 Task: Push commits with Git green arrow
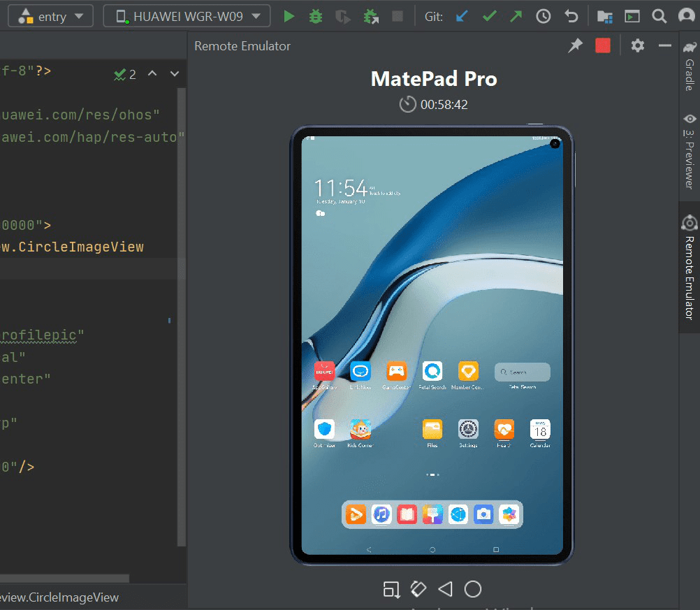click(x=516, y=17)
